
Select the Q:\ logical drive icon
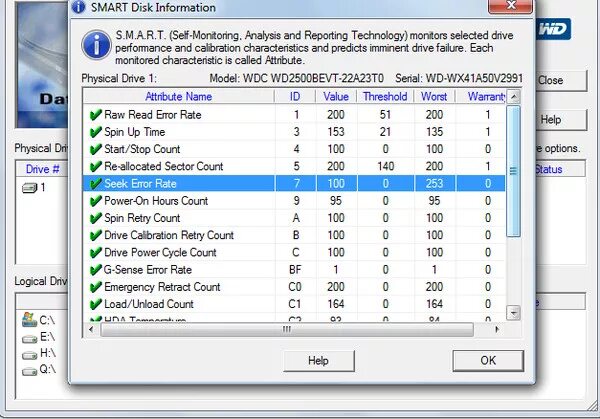click(x=29, y=371)
